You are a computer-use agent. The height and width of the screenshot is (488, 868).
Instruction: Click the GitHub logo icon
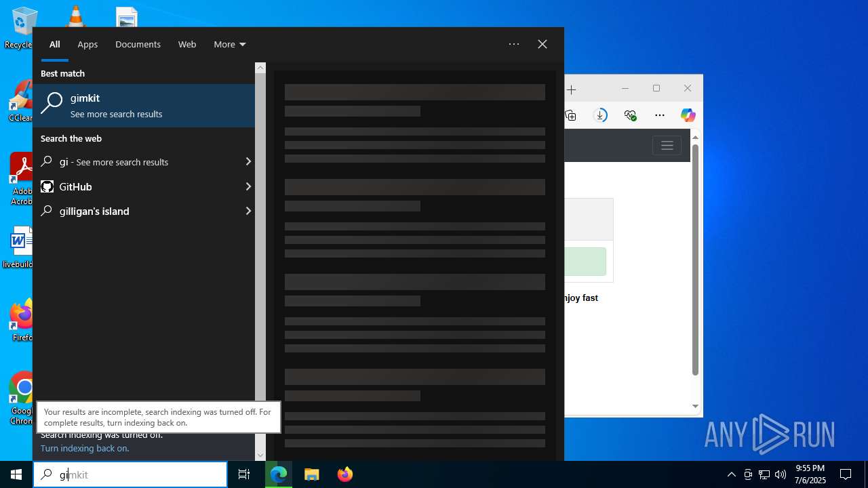click(x=47, y=186)
